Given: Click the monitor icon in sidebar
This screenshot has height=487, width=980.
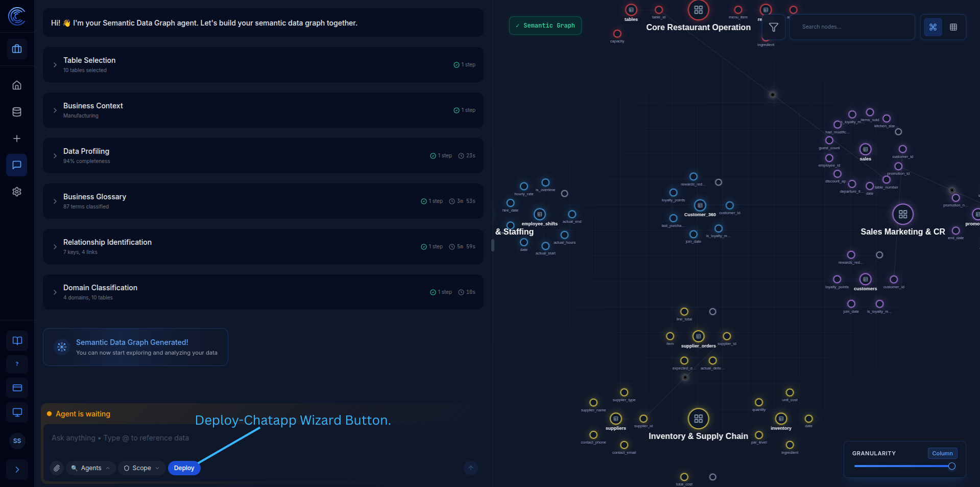Looking at the screenshot, I should point(17,412).
